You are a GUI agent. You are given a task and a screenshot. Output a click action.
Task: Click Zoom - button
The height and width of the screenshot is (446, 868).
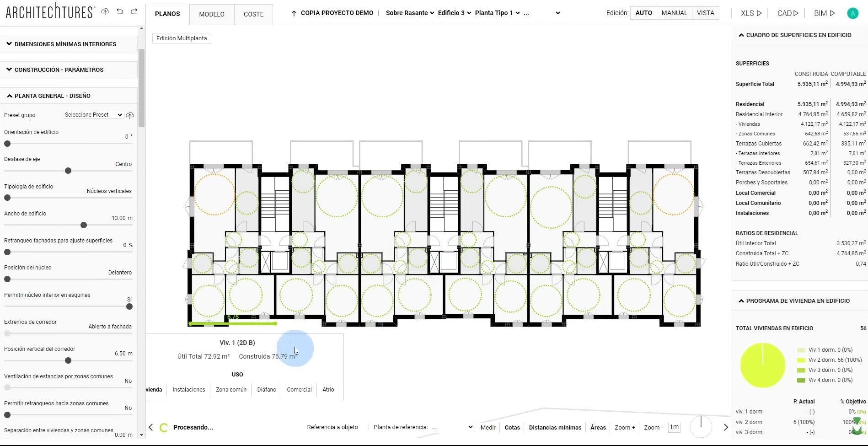click(653, 427)
